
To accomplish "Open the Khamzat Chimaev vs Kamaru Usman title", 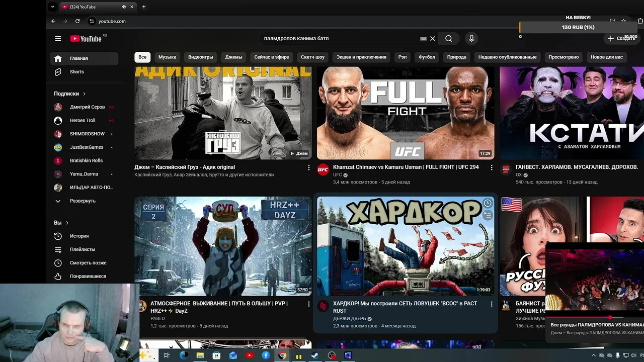I will [406, 167].
